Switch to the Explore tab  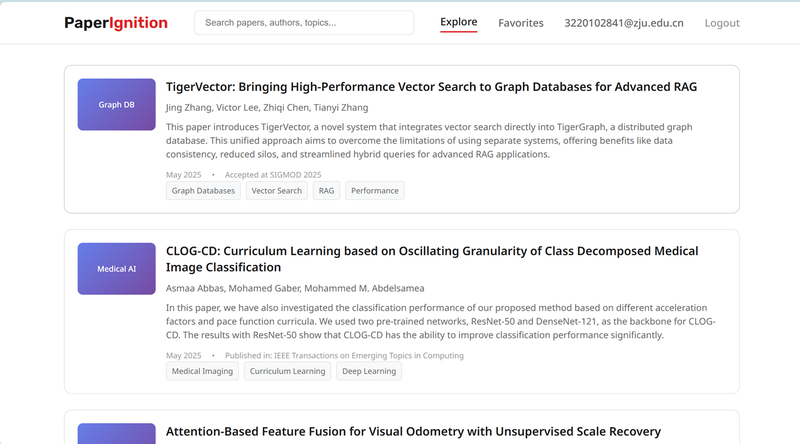[x=459, y=22]
